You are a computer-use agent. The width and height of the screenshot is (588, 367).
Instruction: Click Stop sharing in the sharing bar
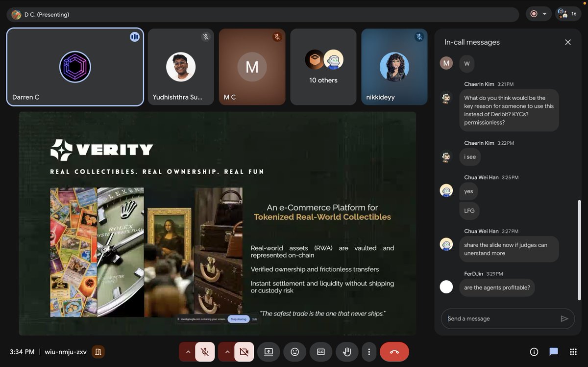[x=239, y=319]
